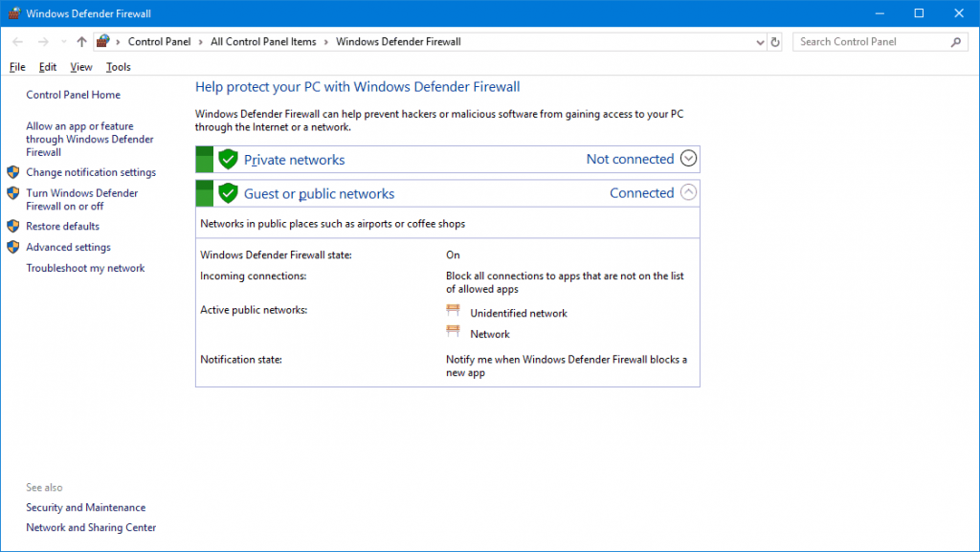
Task: Click the search magnifier icon
Action: tap(955, 42)
